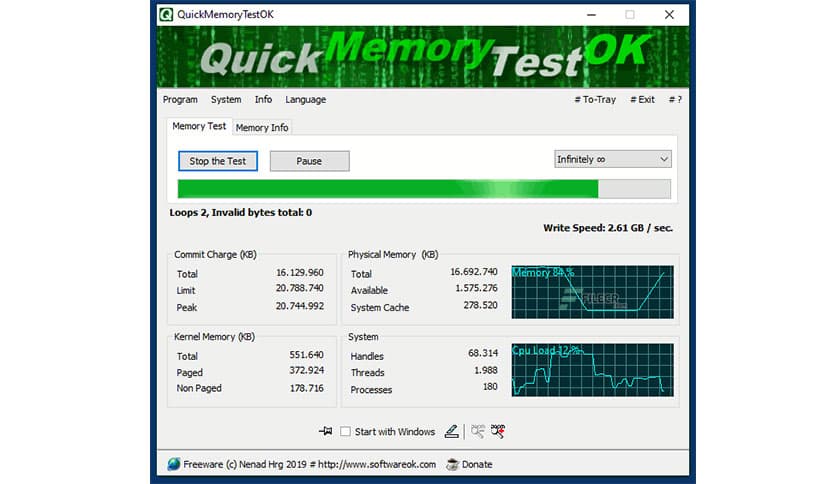Click System Cache value 278.520

click(x=480, y=305)
